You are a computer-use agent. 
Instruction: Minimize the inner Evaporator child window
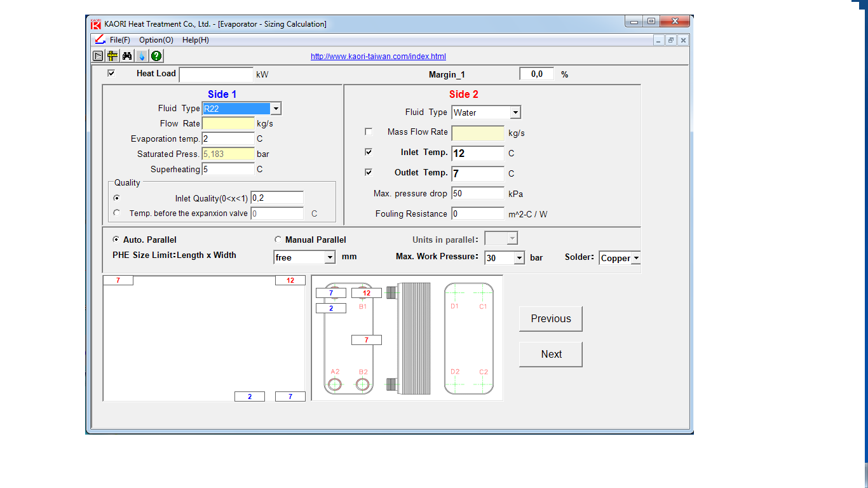pyautogui.click(x=659, y=40)
